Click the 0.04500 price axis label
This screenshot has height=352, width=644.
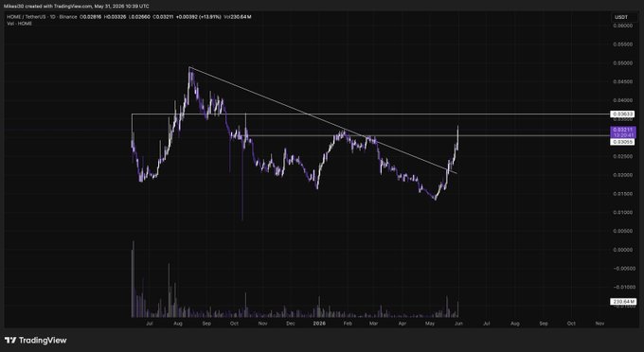[x=622, y=81]
